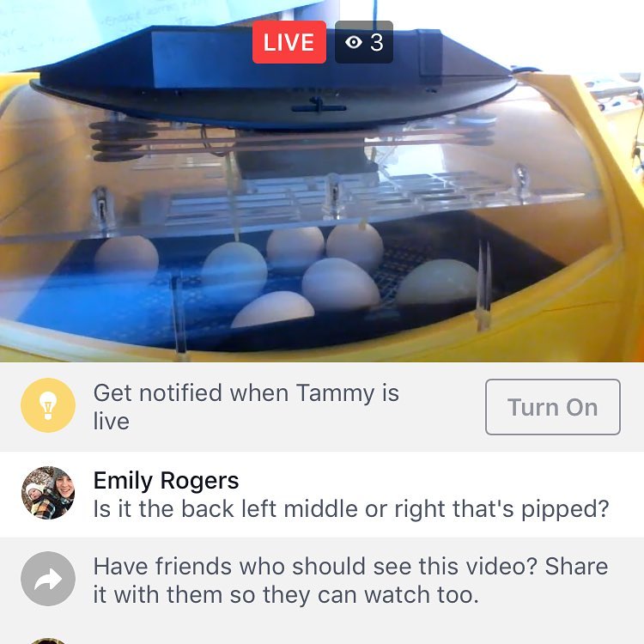Click the eye viewer icon
This screenshot has width=644, height=644.
(354, 42)
